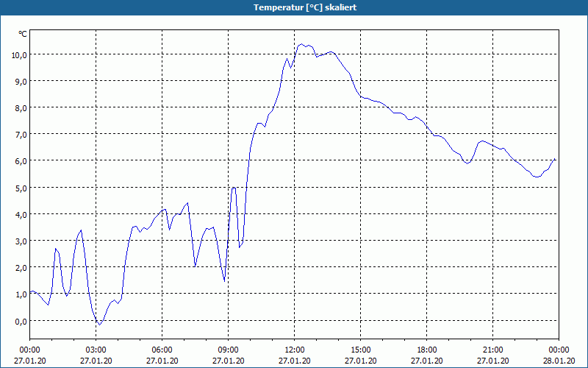Click the chart title 'Temperatur [°C] skaliert'
Image resolution: width=588 pixels, height=368 pixels.
pyautogui.click(x=305, y=7)
